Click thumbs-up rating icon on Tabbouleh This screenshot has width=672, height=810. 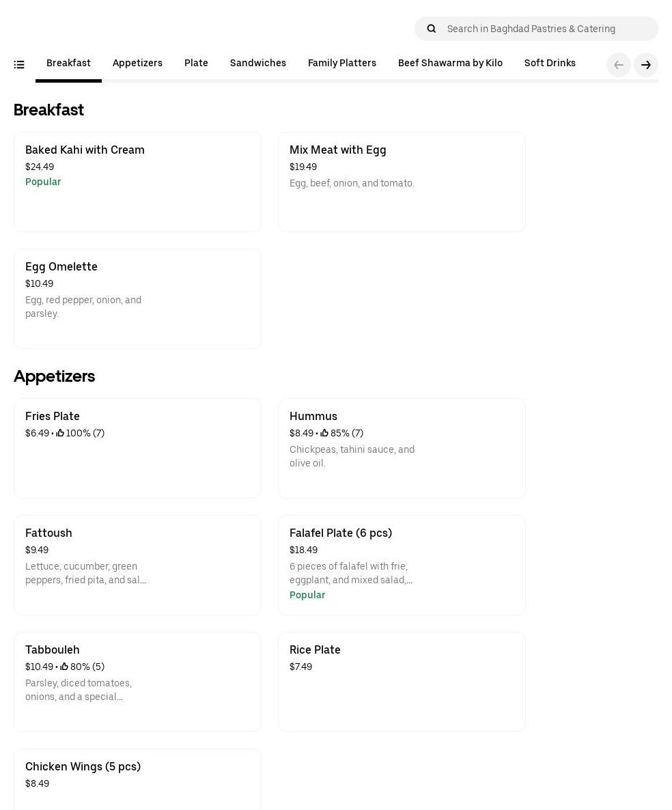(x=64, y=667)
